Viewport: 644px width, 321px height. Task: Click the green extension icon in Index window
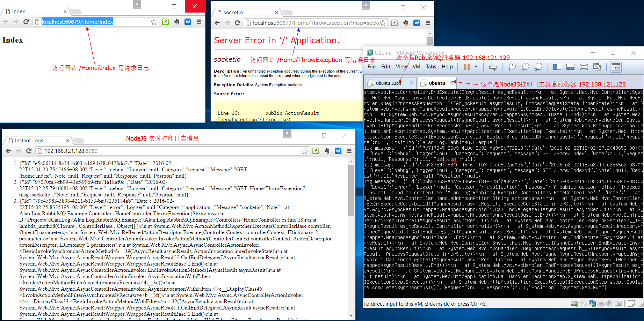(166, 22)
